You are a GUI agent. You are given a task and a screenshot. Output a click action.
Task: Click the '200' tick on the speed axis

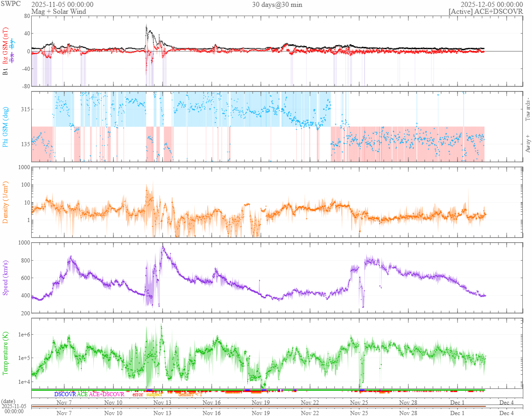25,313
